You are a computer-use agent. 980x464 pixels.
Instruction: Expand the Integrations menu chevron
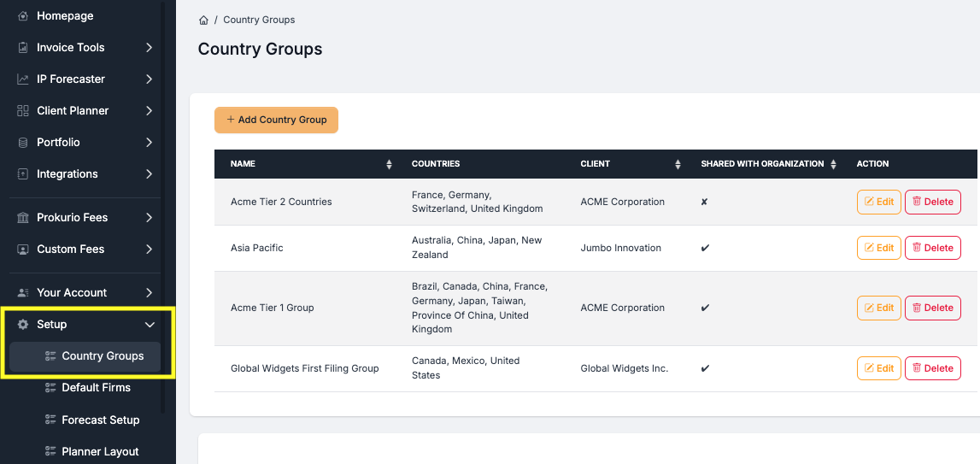click(x=149, y=174)
